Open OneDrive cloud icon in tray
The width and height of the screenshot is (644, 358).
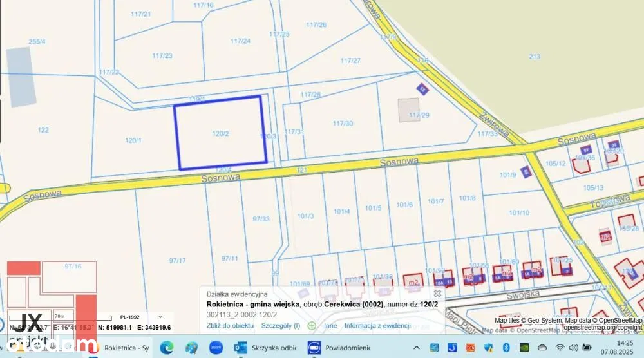542,348
